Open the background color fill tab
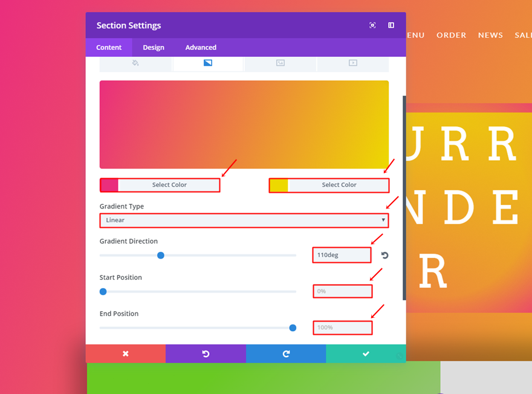 coord(135,63)
